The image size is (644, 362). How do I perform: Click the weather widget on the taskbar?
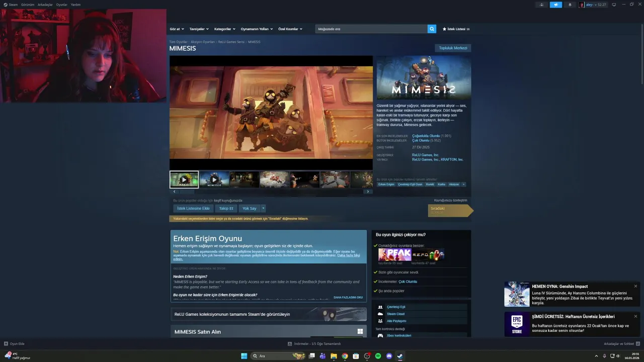click(18, 356)
